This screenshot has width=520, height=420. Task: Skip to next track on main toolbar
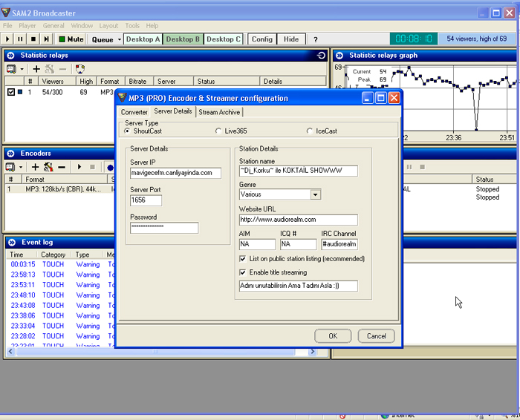tap(46, 39)
